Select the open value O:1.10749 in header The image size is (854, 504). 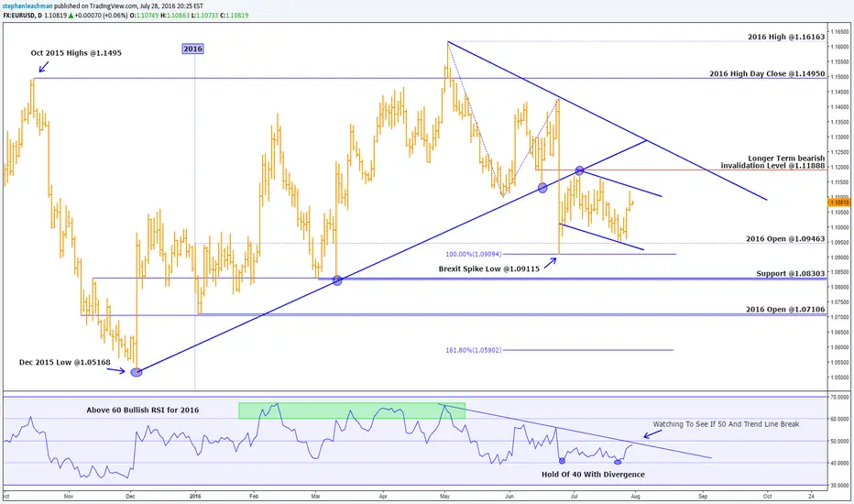144,16
